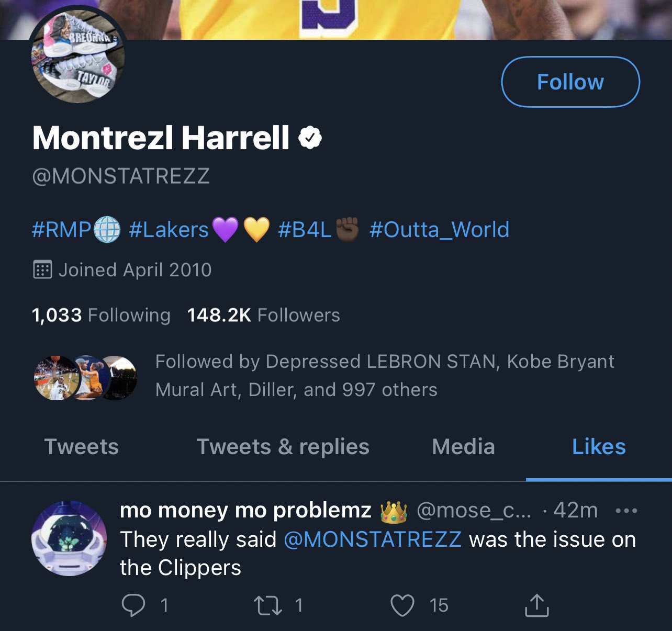
Task: Open the Followed by mutual followers list
Action: [385, 376]
